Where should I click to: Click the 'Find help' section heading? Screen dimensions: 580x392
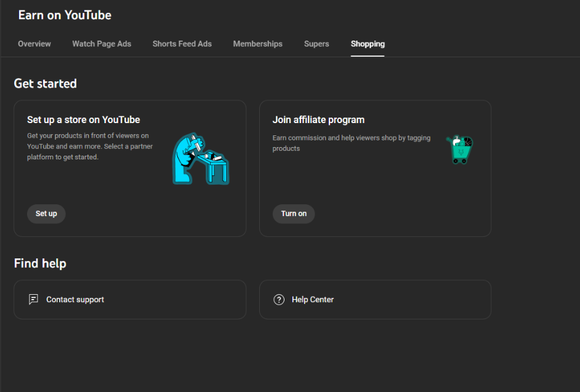40,263
